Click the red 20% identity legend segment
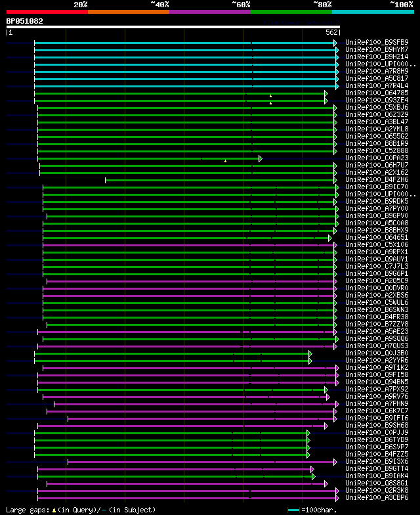The image size is (420, 515). (47, 12)
